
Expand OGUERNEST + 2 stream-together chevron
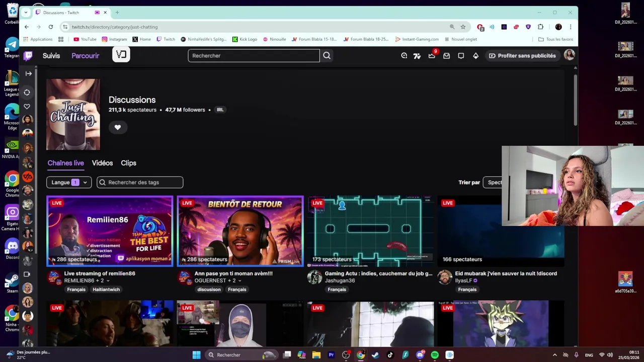click(239, 281)
